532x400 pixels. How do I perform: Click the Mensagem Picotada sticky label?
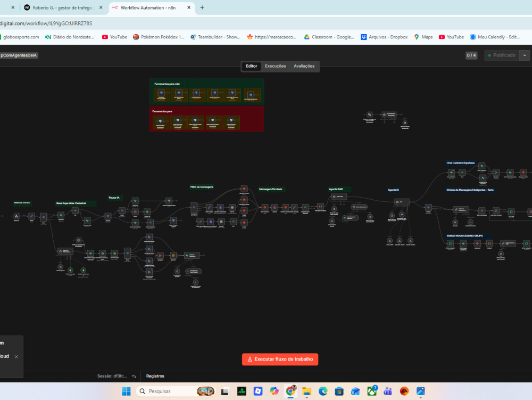(x=271, y=189)
